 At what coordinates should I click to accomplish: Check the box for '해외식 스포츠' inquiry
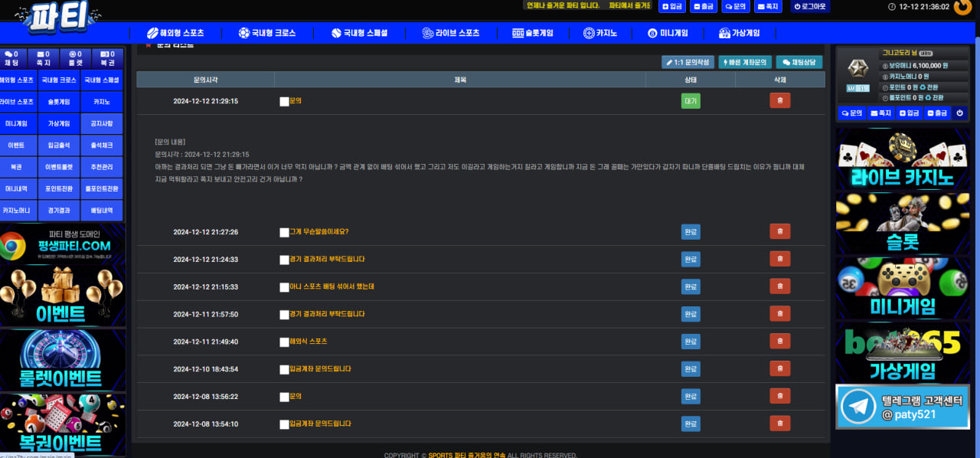(284, 342)
